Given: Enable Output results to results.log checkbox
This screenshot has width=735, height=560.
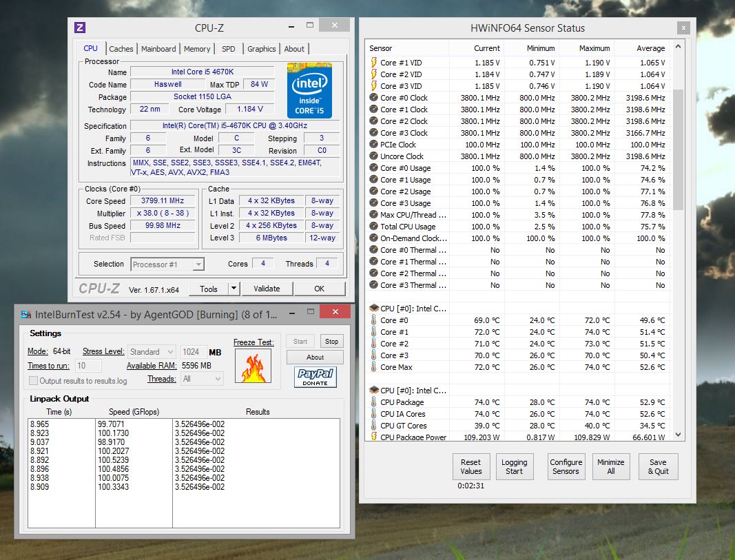Looking at the screenshot, I should click(33, 380).
